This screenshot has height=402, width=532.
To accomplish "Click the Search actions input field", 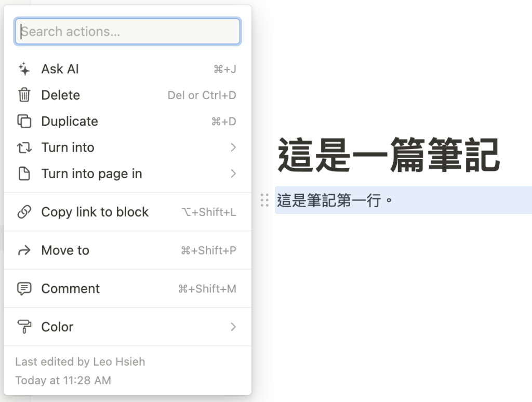I will (x=127, y=31).
